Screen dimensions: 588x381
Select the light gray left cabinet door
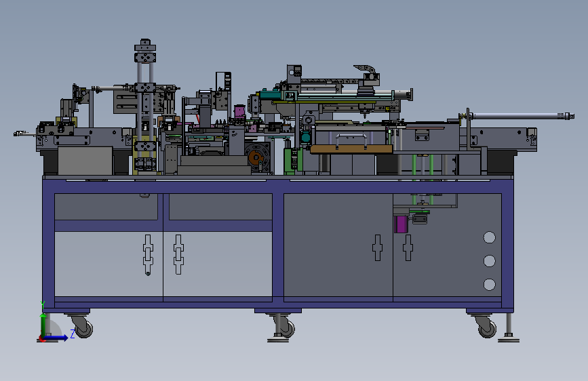click(x=109, y=264)
